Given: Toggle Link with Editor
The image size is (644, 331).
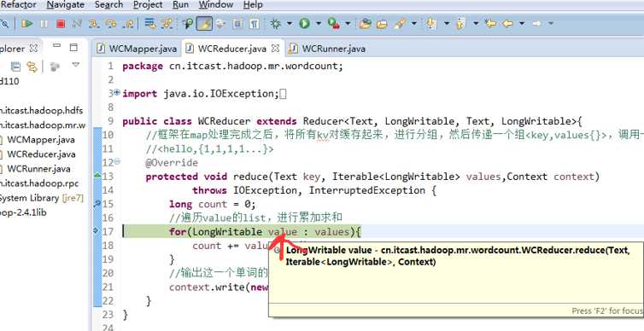Looking at the screenshot, I should (32, 66).
